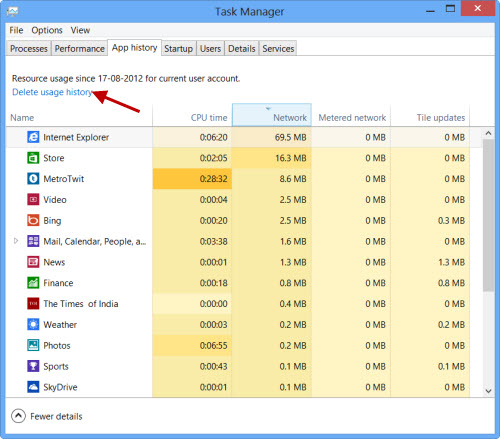Sort by the Network column header

coord(272,115)
